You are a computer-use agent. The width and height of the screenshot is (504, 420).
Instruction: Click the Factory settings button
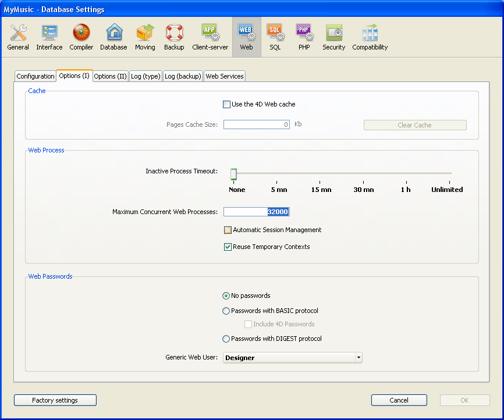(x=55, y=400)
